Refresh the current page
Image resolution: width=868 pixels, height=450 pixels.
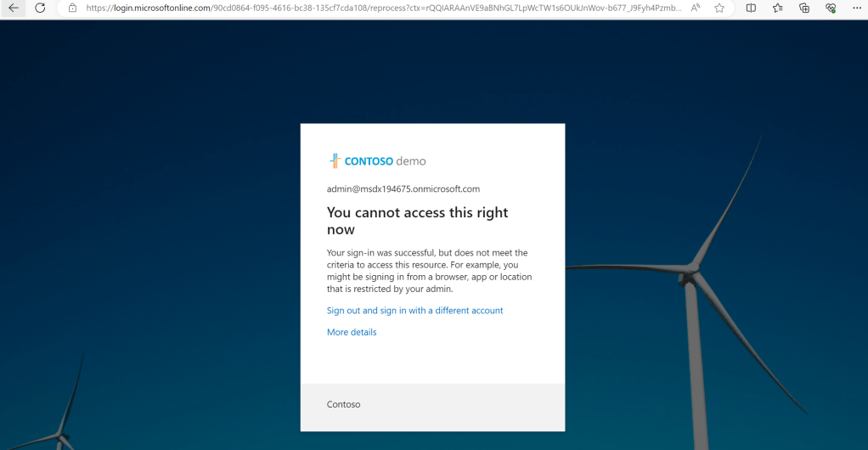40,8
